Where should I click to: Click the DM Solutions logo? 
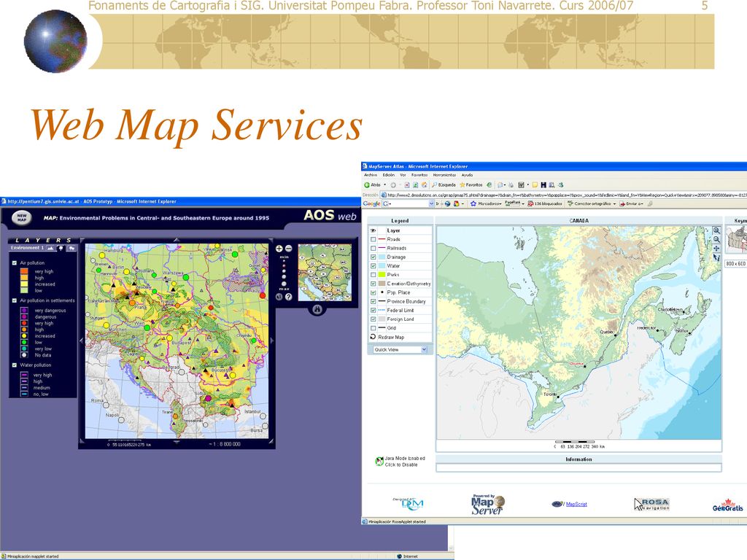pyautogui.click(x=409, y=503)
